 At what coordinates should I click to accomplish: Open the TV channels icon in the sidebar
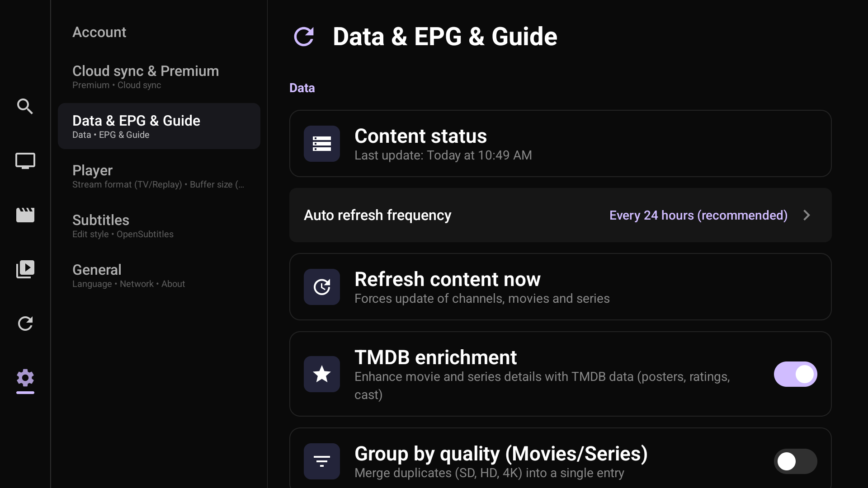coord(25,160)
